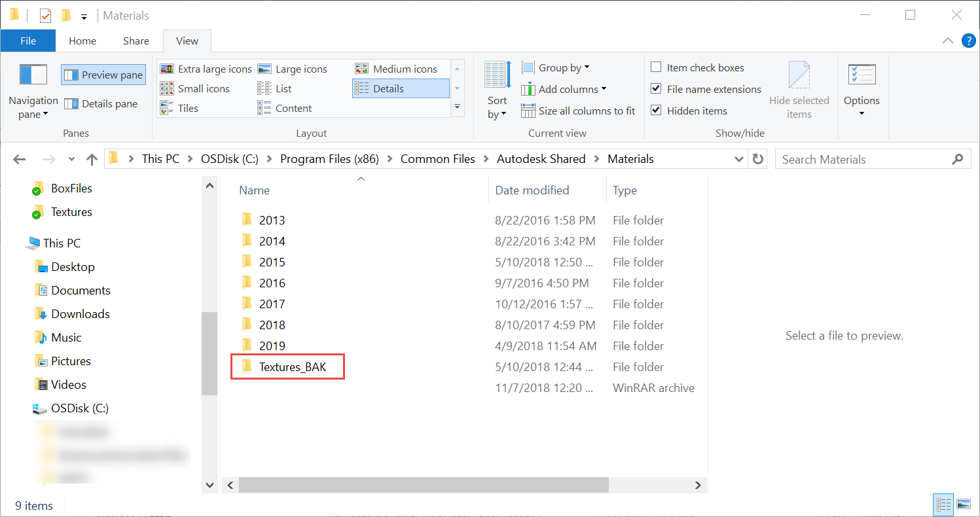Open the File tab
980x517 pixels.
click(x=28, y=41)
